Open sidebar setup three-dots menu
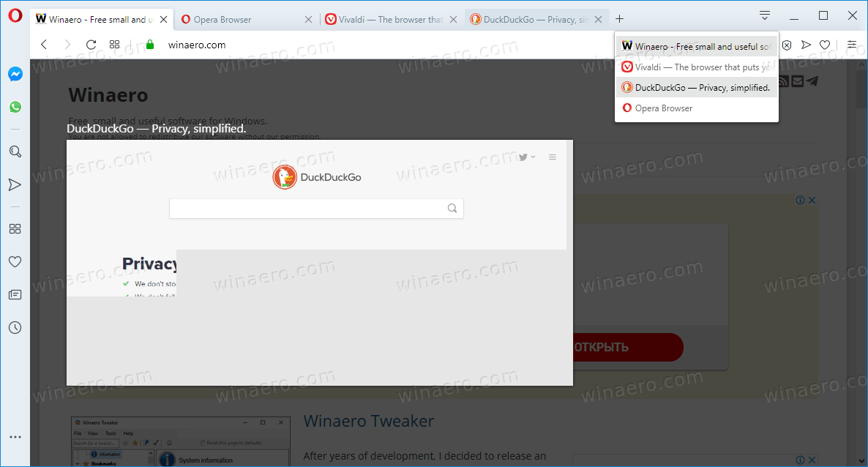Viewport: 868px width, 467px height. pyautogui.click(x=15, y=437)
